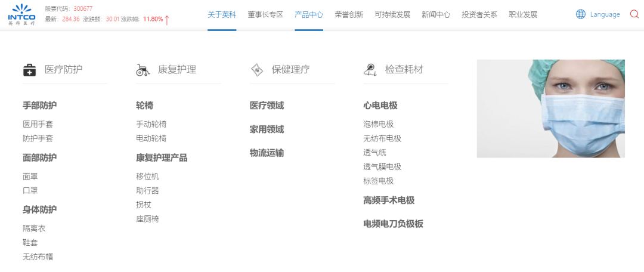Select 医用手套 link
The image size is (644, 272).
pyautogui.click(x=38, y=124)
